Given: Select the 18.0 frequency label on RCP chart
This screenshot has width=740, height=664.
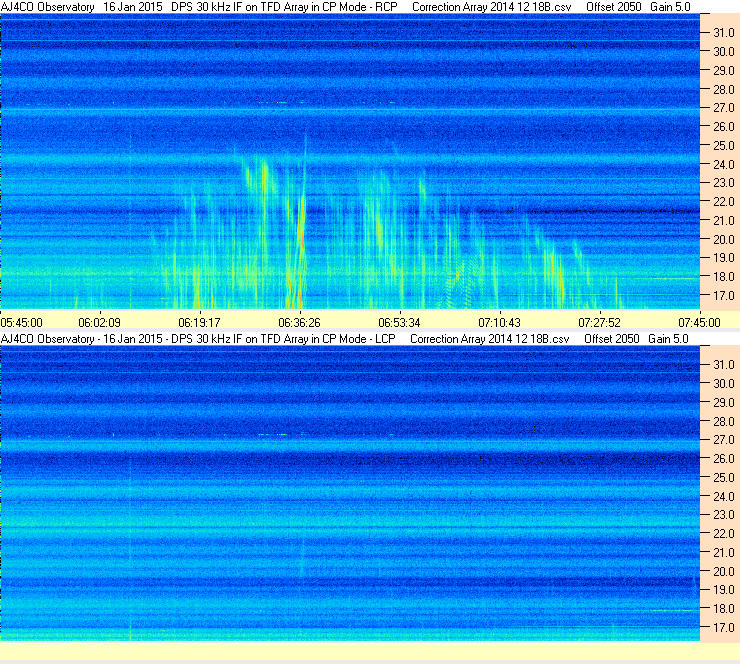Looking at the screenshot, I should pos(724,277).
